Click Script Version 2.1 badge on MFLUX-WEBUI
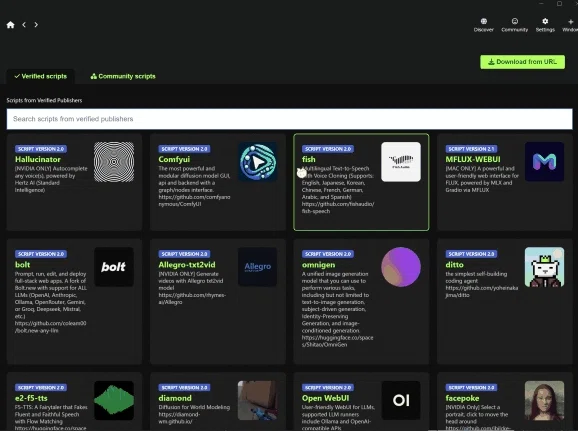 coord(471,149)
